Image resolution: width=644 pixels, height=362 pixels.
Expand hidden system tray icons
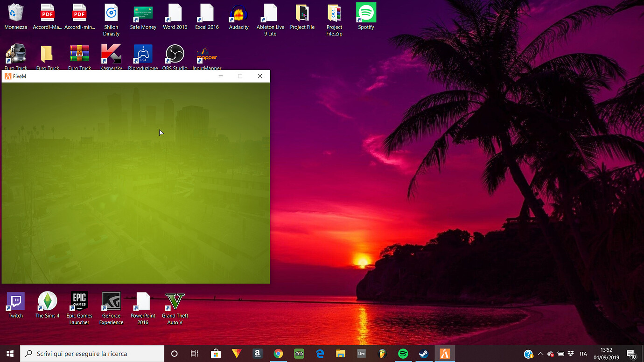point(540,354)
